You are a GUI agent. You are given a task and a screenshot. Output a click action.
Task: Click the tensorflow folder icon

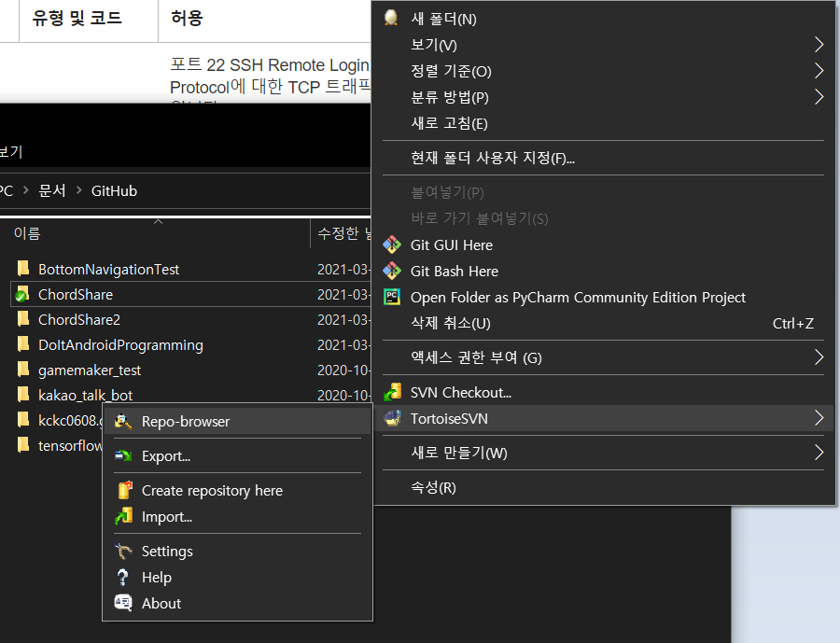coord(23,444)
